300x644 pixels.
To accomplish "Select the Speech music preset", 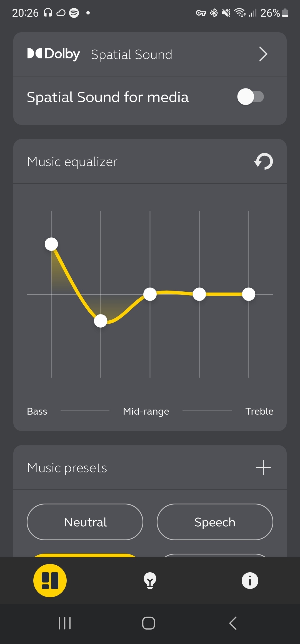I will click(x=215, y=522).
